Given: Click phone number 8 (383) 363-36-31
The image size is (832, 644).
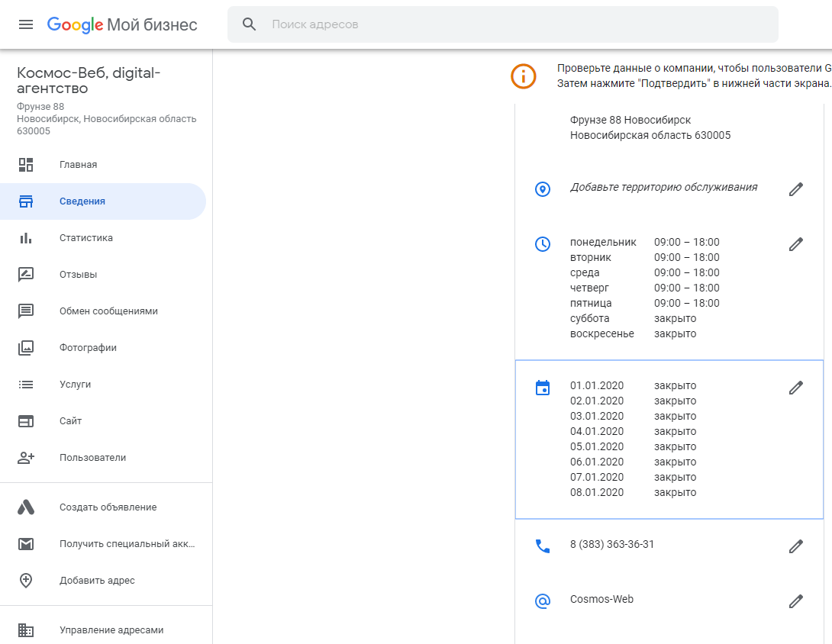Looking at the screenshot, I should [612, 544].
